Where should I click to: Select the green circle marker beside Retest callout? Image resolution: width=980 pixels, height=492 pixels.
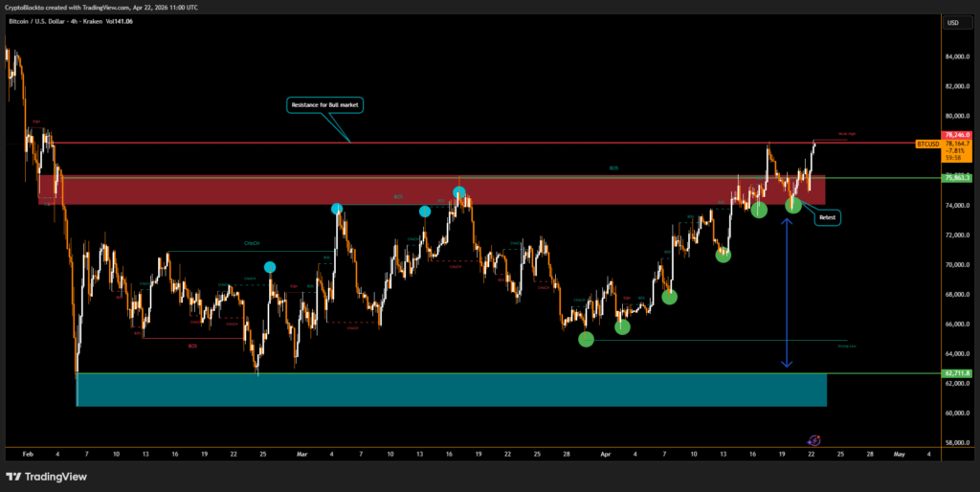(x=793, y=204)
